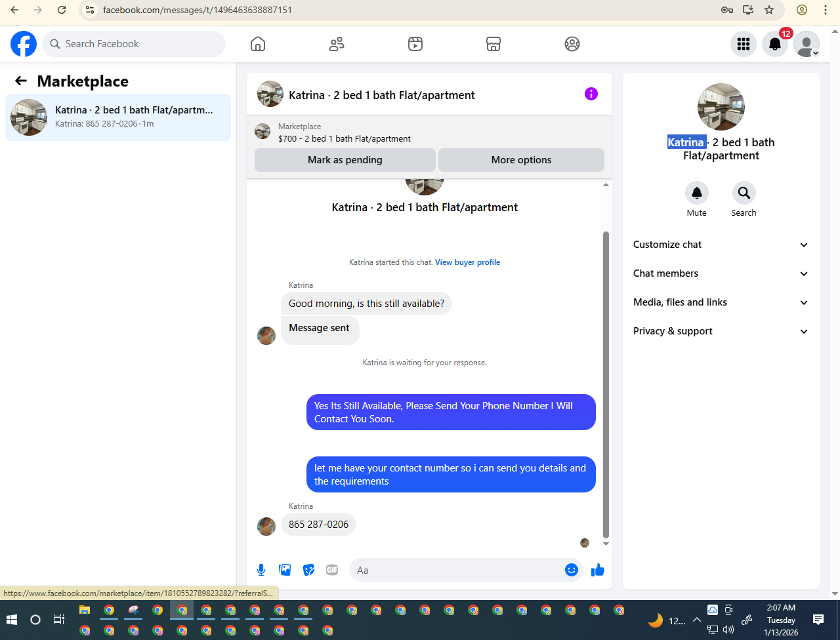The height and width of the screenshot is (640, 840).
Task: Select the let me have your contact number message
Action: point(451,475)
